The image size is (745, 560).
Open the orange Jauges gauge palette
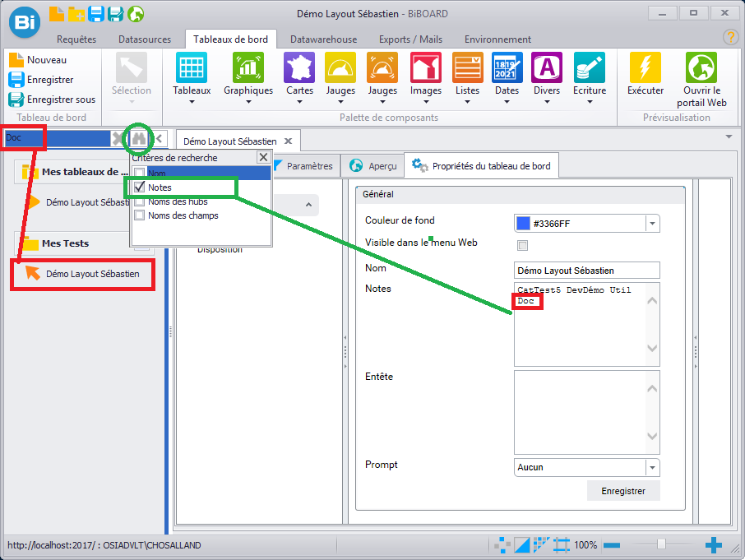[382, 78]
